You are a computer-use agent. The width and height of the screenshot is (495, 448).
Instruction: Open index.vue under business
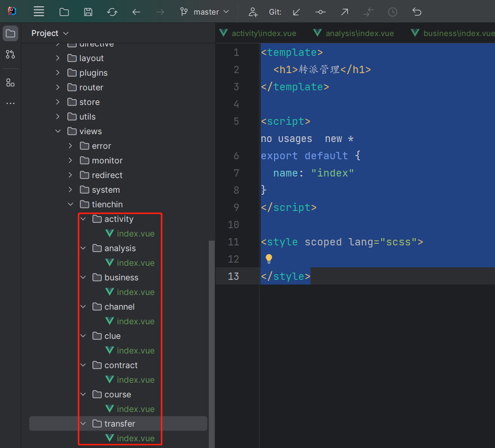[x=130, y=292]
